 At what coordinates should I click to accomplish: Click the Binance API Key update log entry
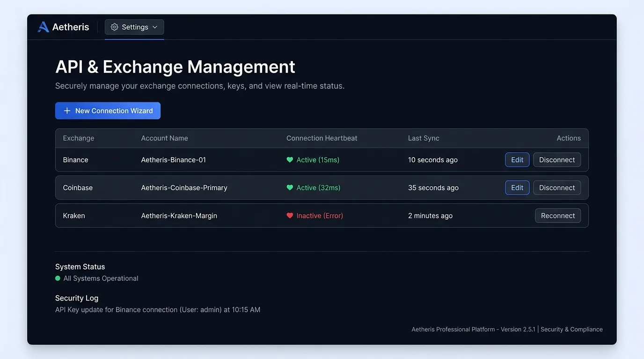[158, 310]
